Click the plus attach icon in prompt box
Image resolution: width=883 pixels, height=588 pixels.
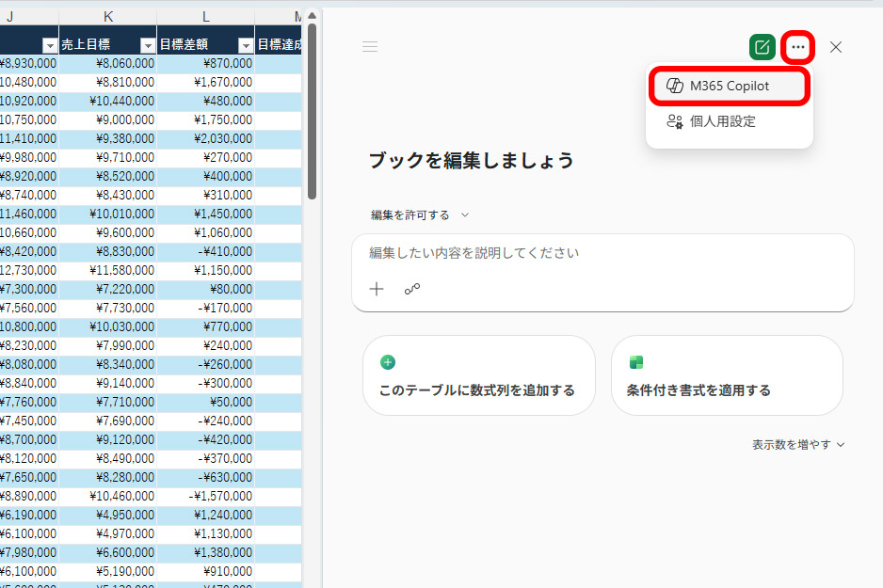click(x=377, y=289)
